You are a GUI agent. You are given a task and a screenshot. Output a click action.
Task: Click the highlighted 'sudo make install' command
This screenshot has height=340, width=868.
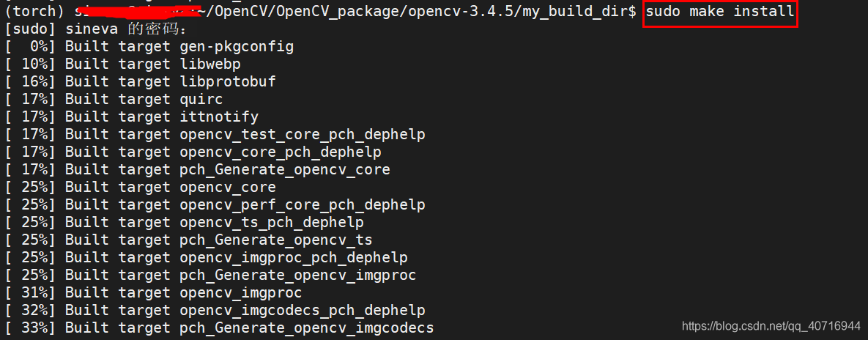(x=719, y=12)
